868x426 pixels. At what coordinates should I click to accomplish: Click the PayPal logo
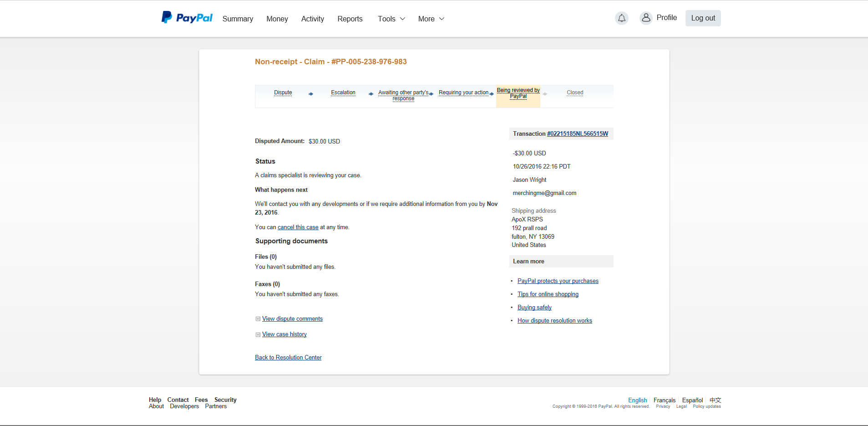coord(187,18)
